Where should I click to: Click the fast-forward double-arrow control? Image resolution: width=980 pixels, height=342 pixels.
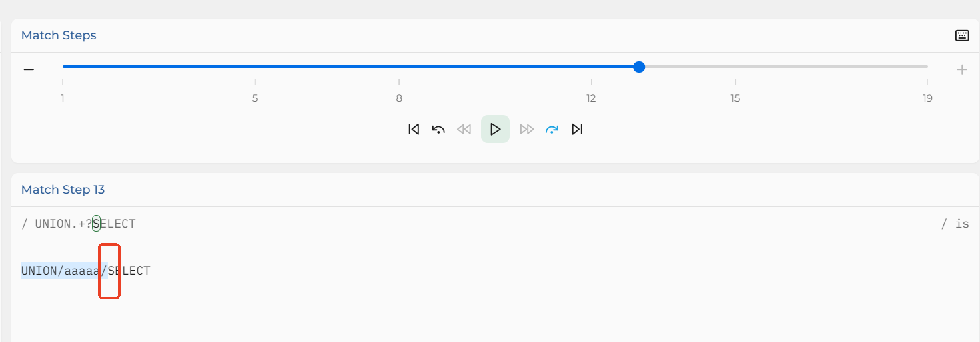pyautogui.click(x=527, y=129)
